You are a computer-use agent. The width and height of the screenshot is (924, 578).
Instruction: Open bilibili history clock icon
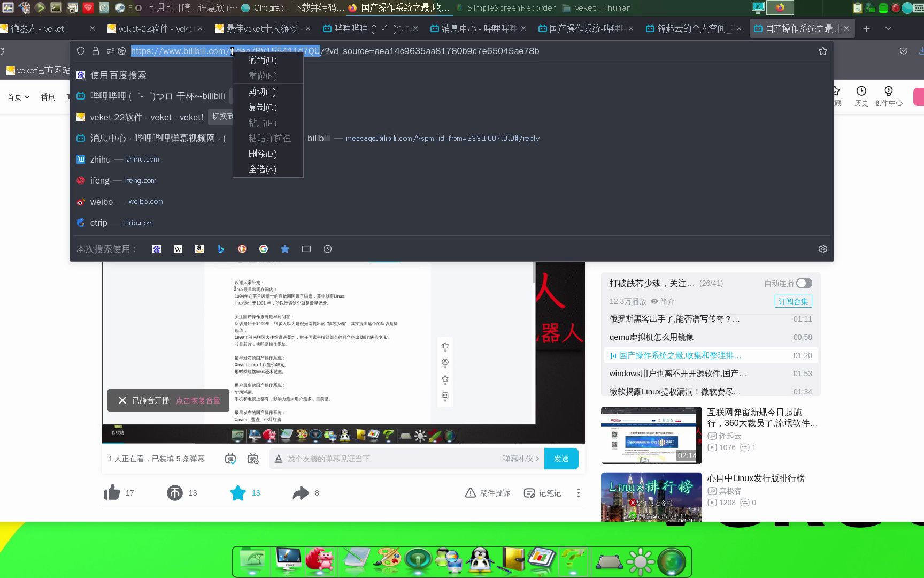pos(861,91)
